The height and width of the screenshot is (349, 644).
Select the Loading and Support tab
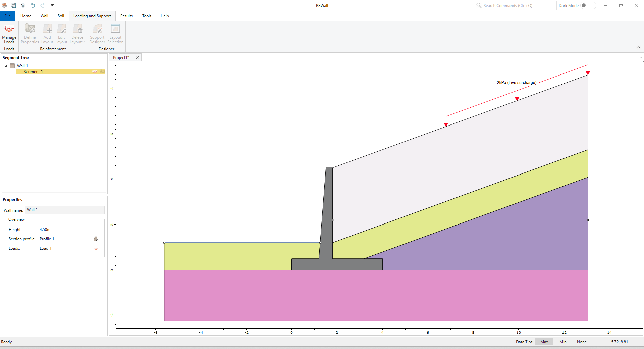tap(92, 16)
